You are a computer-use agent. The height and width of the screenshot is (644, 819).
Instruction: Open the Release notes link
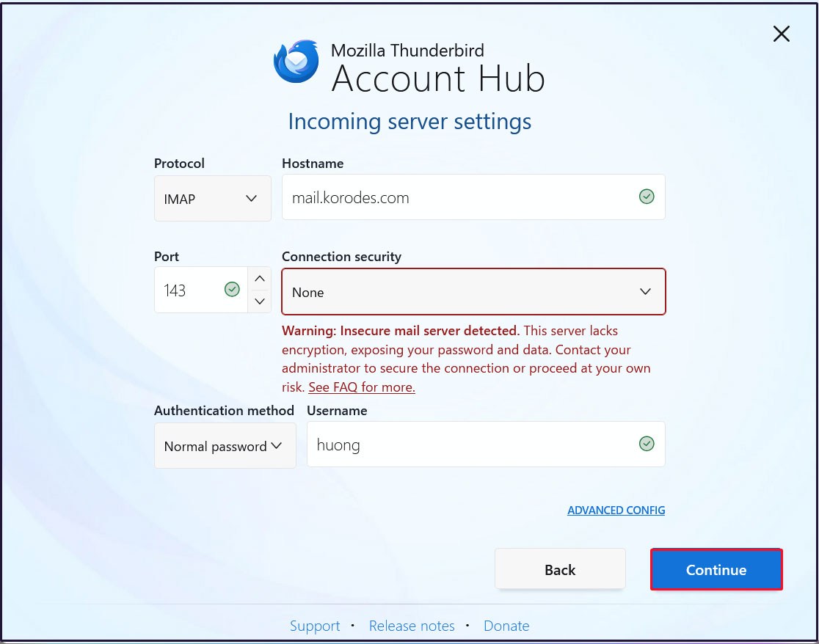pos(412,626)
